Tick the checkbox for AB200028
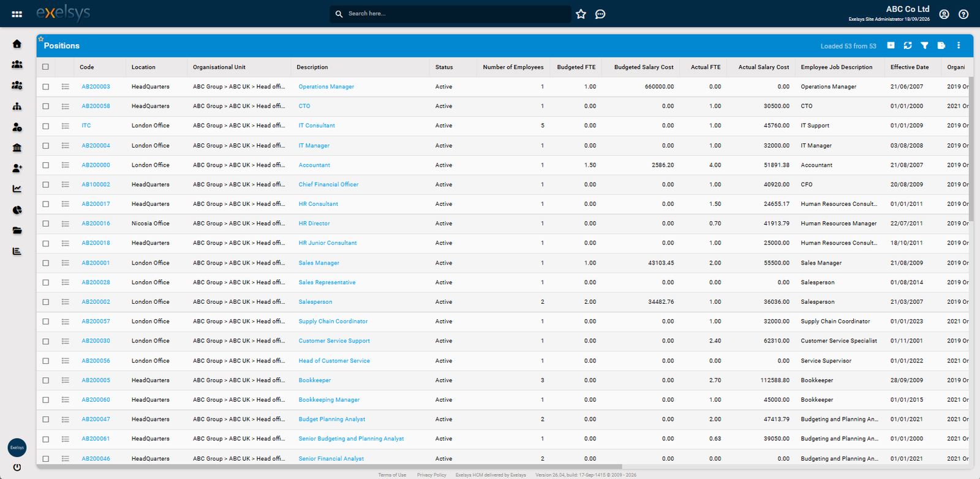Screen dimensions: 980x479 coord(45,282)
